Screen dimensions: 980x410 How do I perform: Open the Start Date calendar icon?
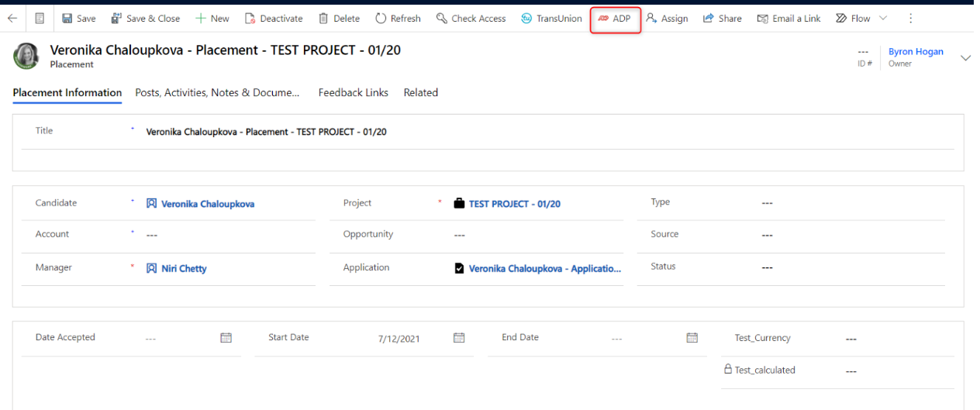click(459, 338)
